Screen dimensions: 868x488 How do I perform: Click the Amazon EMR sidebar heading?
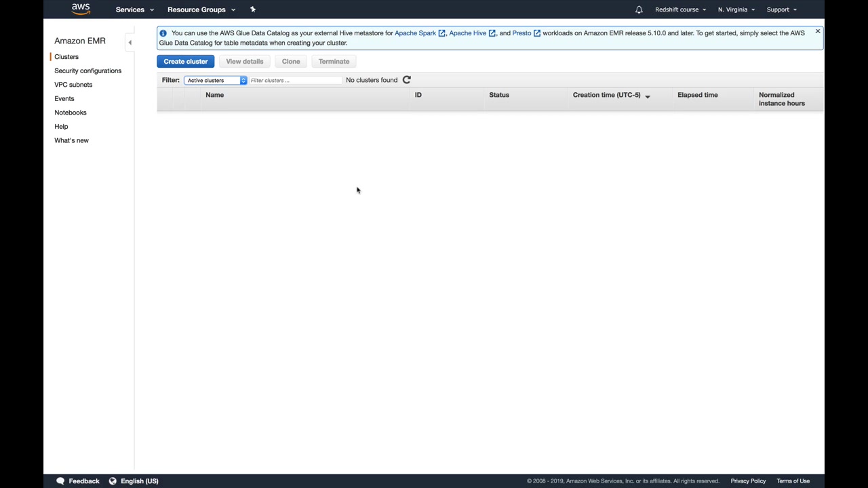click(80, 41)
